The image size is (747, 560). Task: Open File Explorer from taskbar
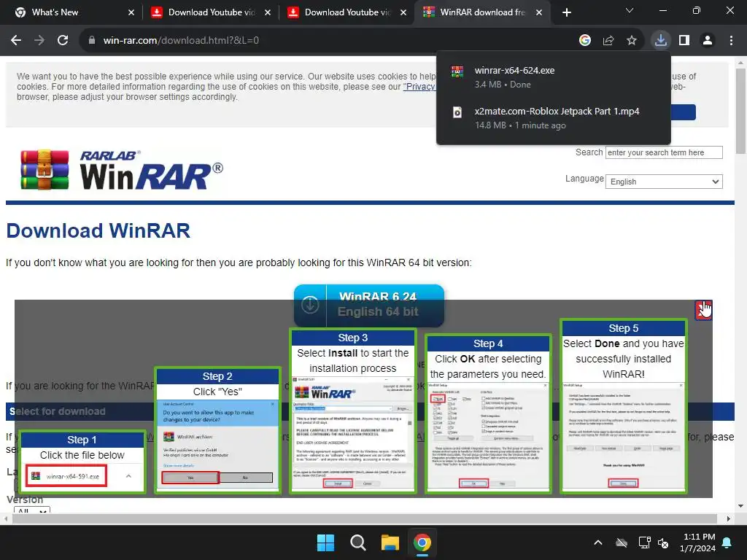[390, 542]
